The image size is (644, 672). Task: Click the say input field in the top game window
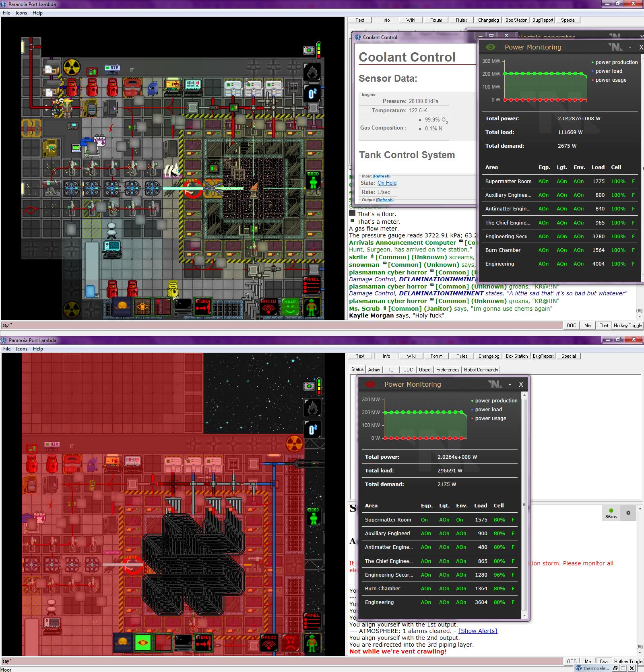[282, 325]
